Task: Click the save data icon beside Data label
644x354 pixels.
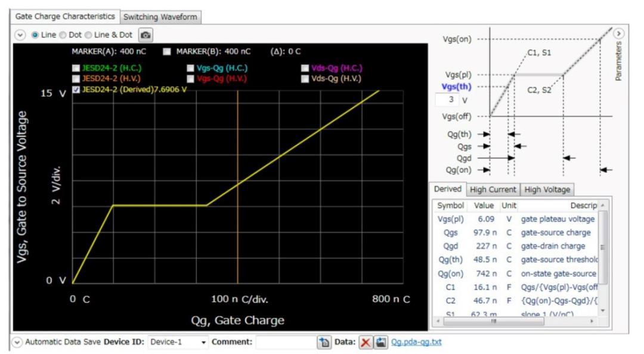Action: pyautogui.click(x=380, y=343)
